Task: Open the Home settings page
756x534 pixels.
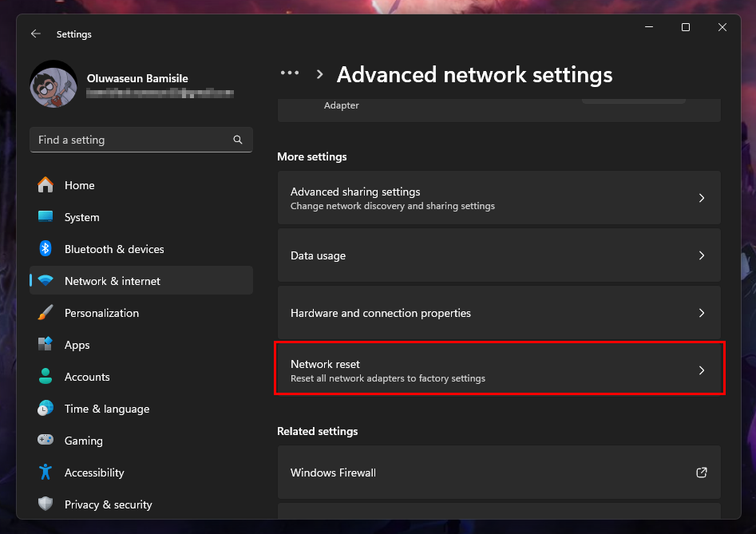Action: [141, 185]
